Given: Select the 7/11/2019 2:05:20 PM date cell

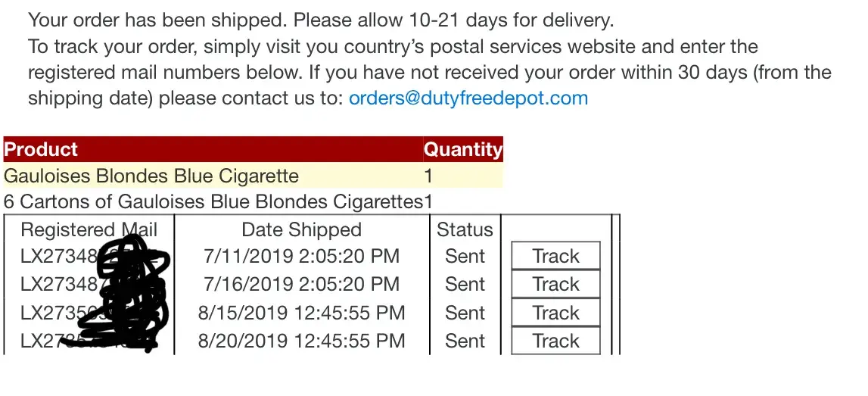Looking at the screenshot, I should coord(301,257).
